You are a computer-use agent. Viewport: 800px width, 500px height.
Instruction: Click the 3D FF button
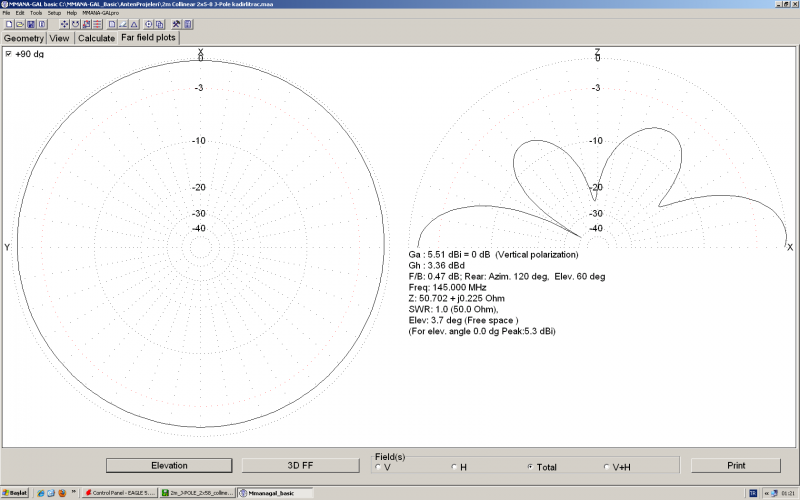pos(300,465)
